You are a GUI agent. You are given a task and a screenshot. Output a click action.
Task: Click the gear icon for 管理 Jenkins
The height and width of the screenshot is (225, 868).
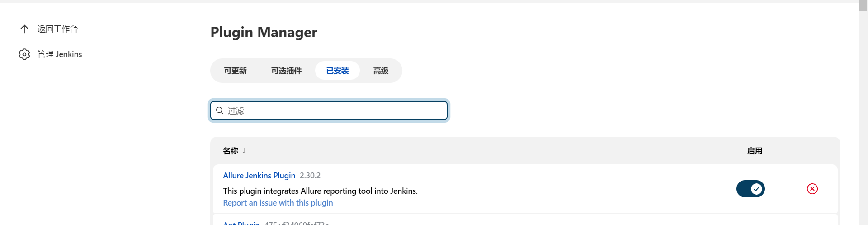[24, 54]
